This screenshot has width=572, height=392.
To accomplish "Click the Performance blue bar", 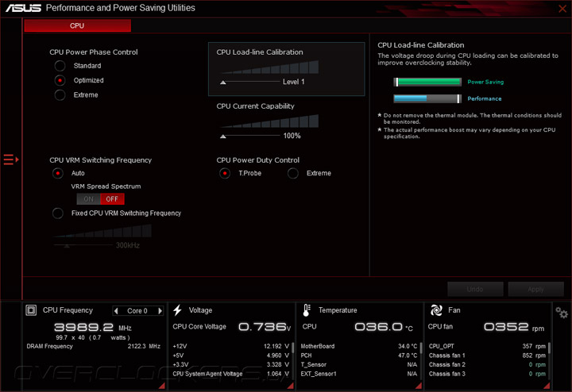I will tap(427, 98).
